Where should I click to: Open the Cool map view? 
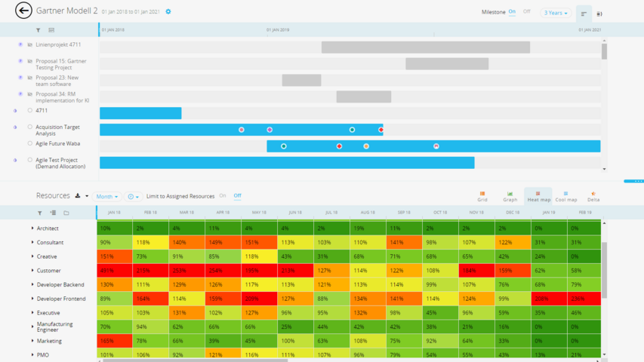click(565, 196)
